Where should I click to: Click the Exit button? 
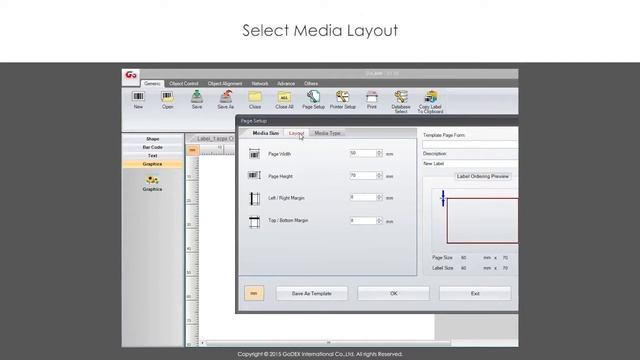pyautogui.click(x=475, y=293)
